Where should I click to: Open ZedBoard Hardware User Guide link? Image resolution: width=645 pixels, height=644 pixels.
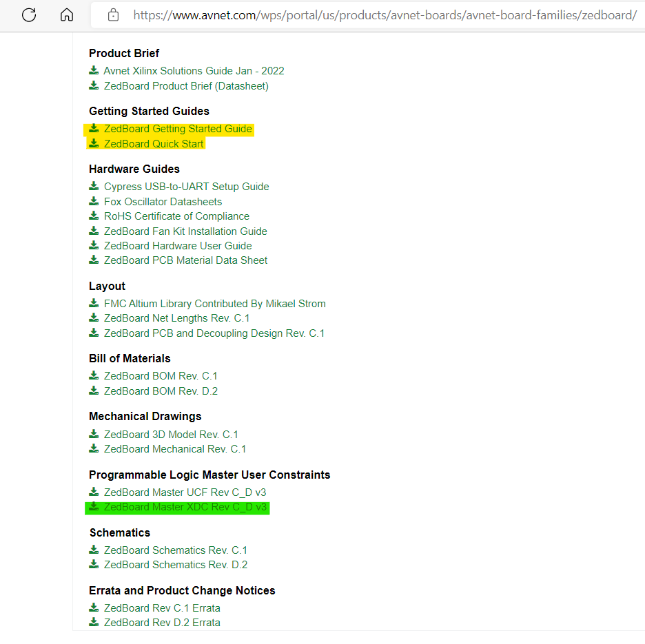pos(178,246)
